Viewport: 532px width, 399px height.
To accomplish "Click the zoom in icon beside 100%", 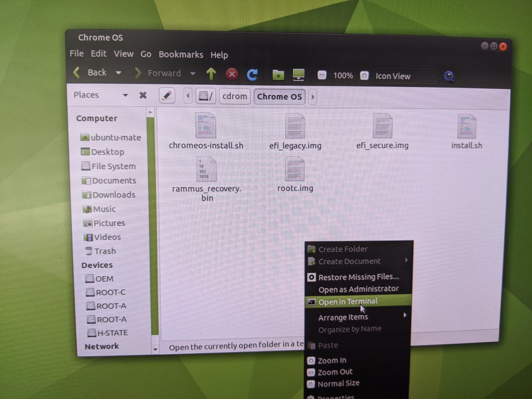I will coord(364,76).
